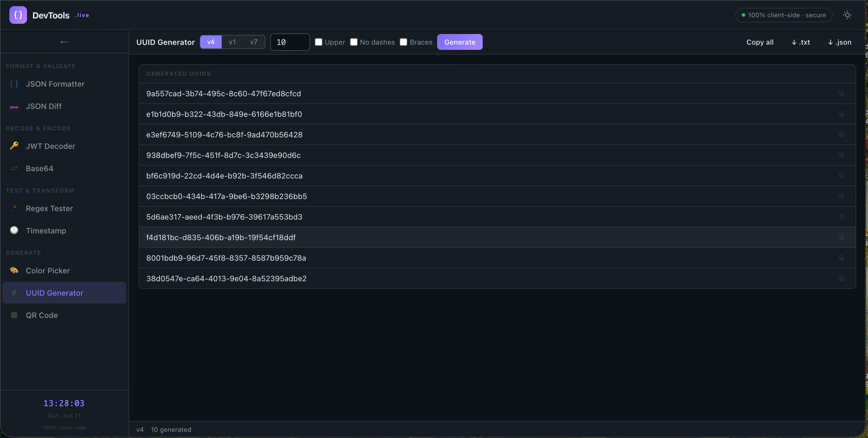This screenshot has width=868, height=438.
Task: Click the DevTools braces logo icon
Action: pyautogui.click(x=18, y=15)
